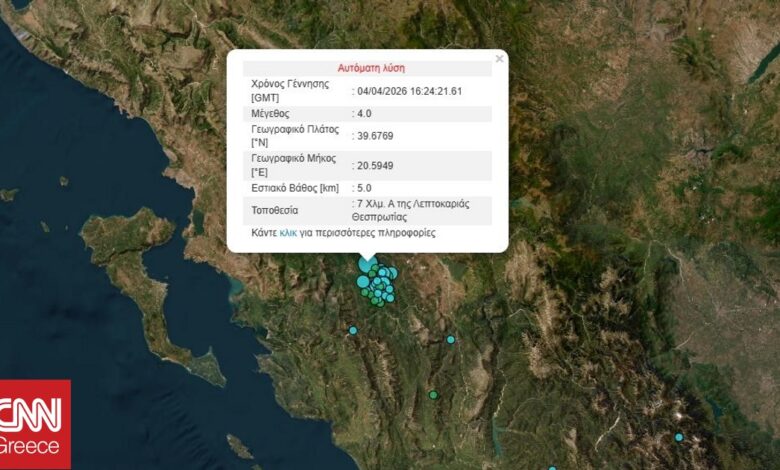Screen dimensions: 780x470
Task: Close the earthquake info popup
Action: [x=499, y=59]
